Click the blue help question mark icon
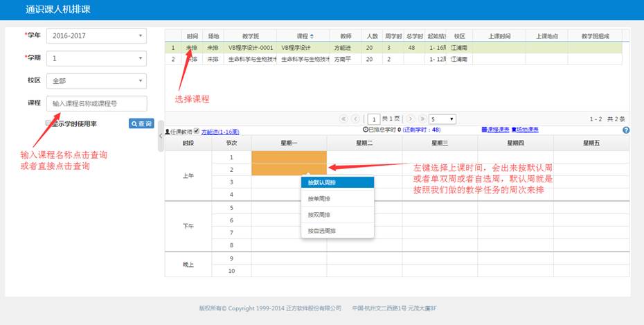This screenshot has height=325, width=644. pos(626,130)
